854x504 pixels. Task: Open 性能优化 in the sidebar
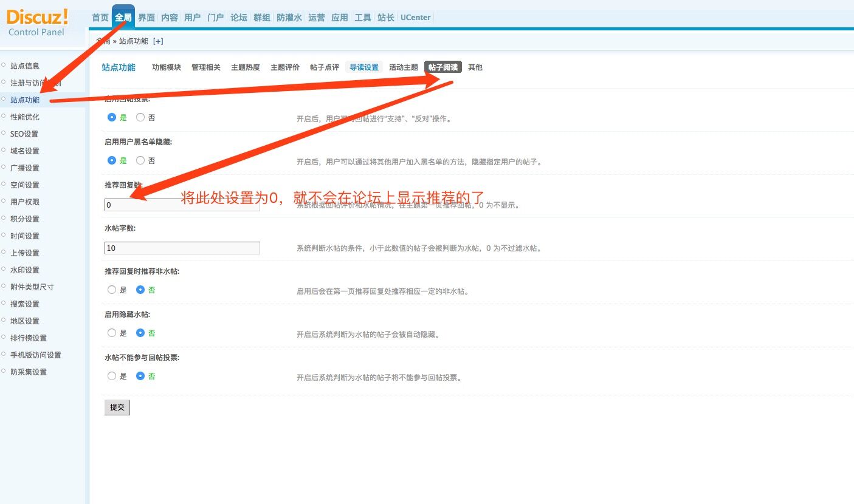25,117
